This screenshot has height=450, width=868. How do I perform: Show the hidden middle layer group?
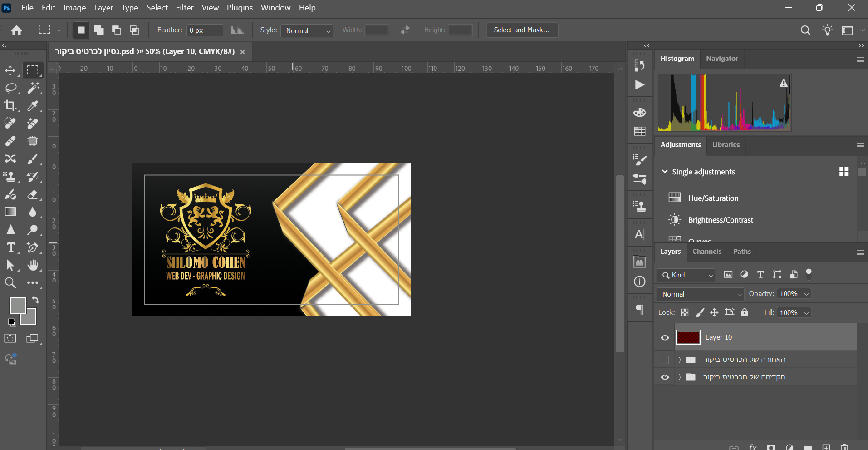[665, 360]
